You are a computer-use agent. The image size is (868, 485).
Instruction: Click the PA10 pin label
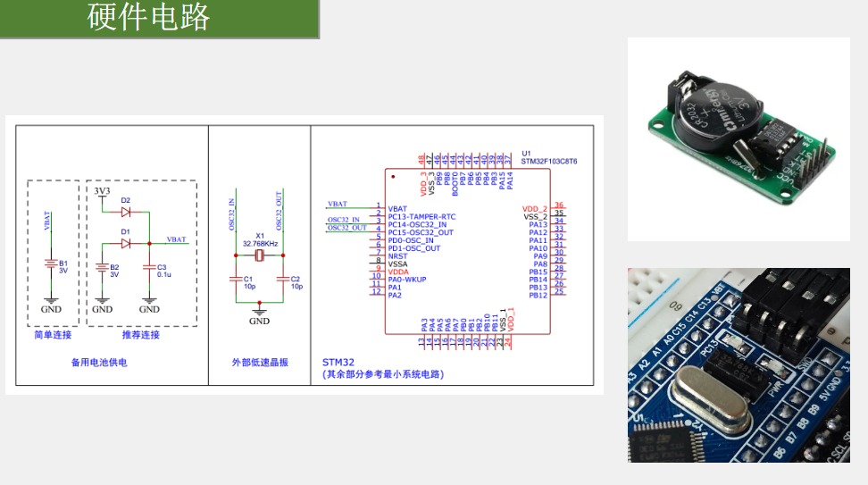538,248
